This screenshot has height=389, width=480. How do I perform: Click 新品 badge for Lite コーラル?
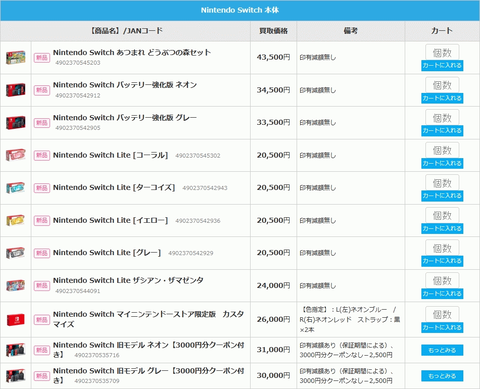click(x=42, y=155)
